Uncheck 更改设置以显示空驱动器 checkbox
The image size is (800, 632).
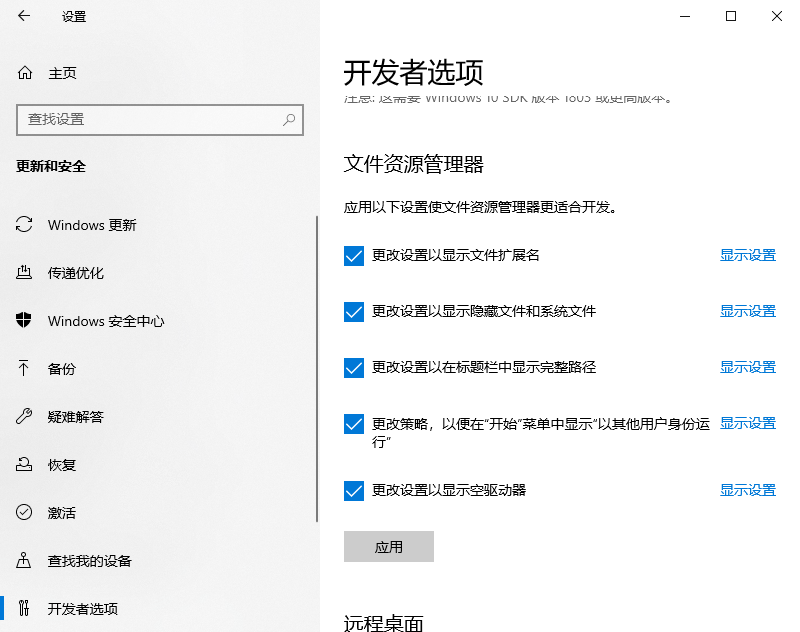tap(354, 491)
